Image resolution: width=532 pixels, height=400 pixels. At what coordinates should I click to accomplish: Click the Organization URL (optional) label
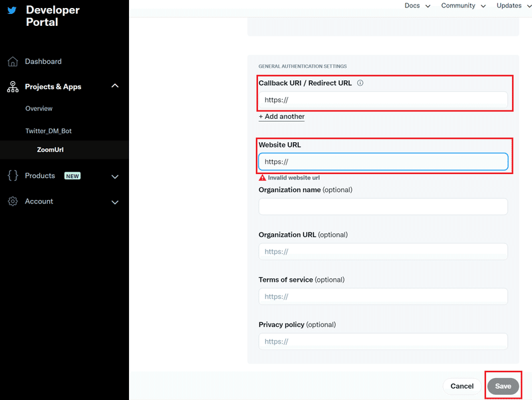(303, 235)
